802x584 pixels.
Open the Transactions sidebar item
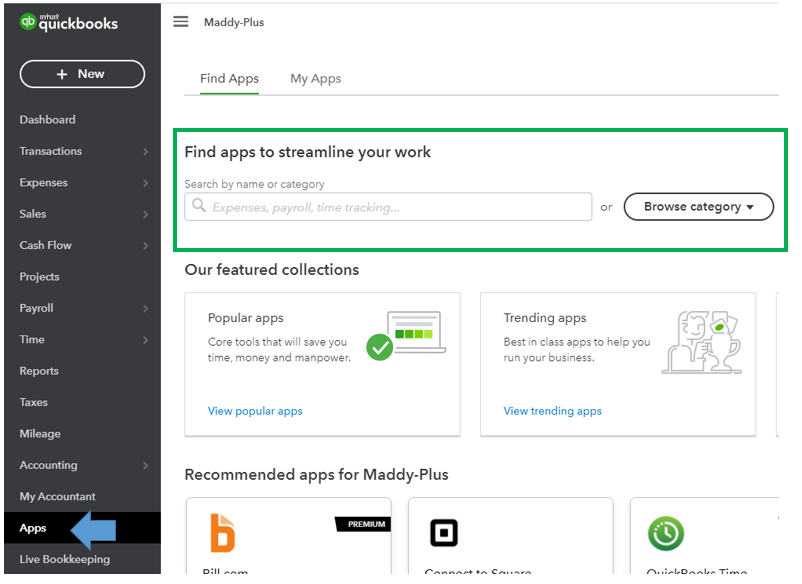click(x=51, y=151)
